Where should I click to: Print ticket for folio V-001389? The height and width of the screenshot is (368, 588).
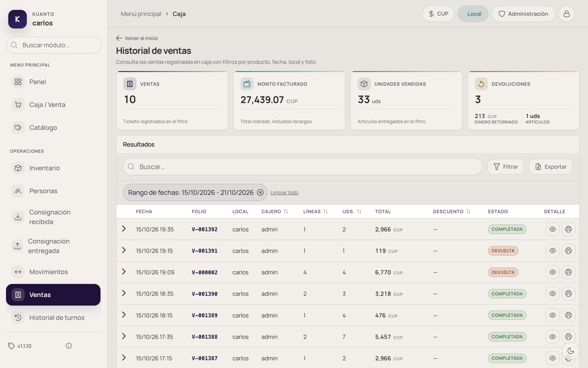point(568,315)
